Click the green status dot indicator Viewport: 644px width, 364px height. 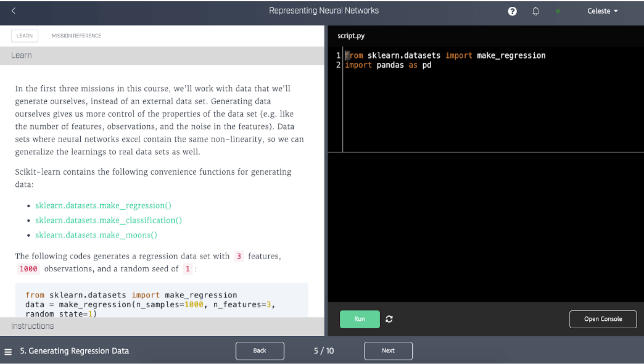[x=558, y=11]
